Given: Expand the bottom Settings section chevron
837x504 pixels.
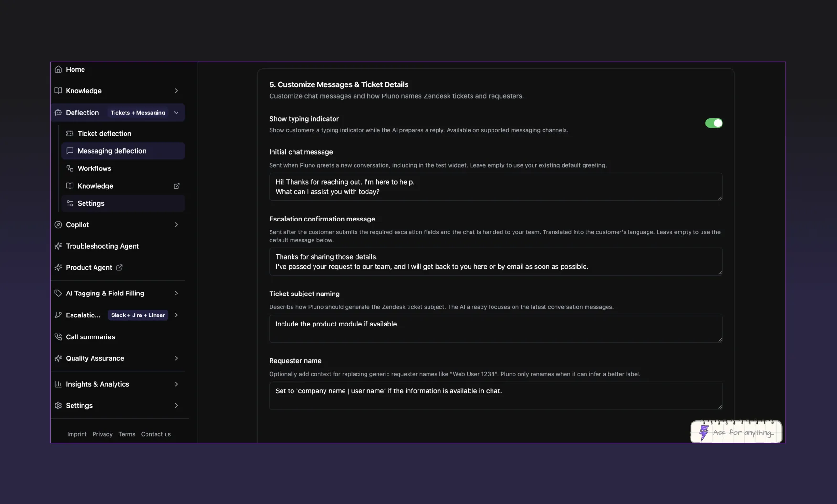Looking at the screenshot, I should (176, 406).
